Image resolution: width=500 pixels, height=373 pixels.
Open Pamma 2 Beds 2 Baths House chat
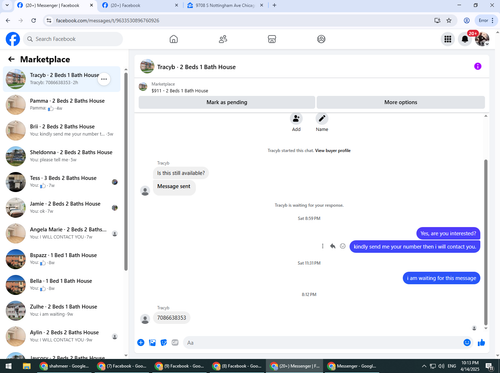click(x=62, y=105)
